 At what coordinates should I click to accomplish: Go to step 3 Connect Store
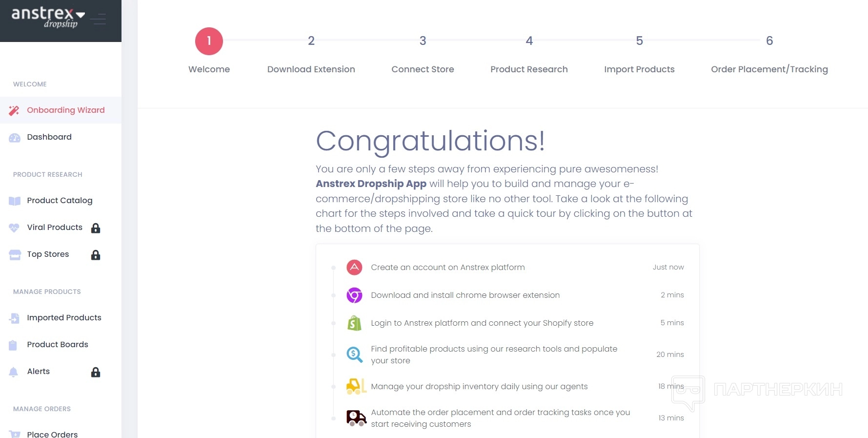point(423,41)
